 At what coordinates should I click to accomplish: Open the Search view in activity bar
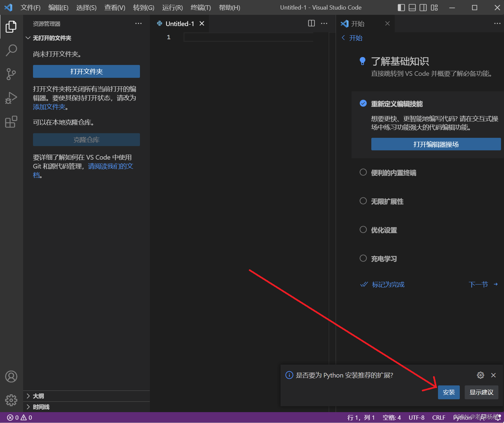[x=11, y=50]
